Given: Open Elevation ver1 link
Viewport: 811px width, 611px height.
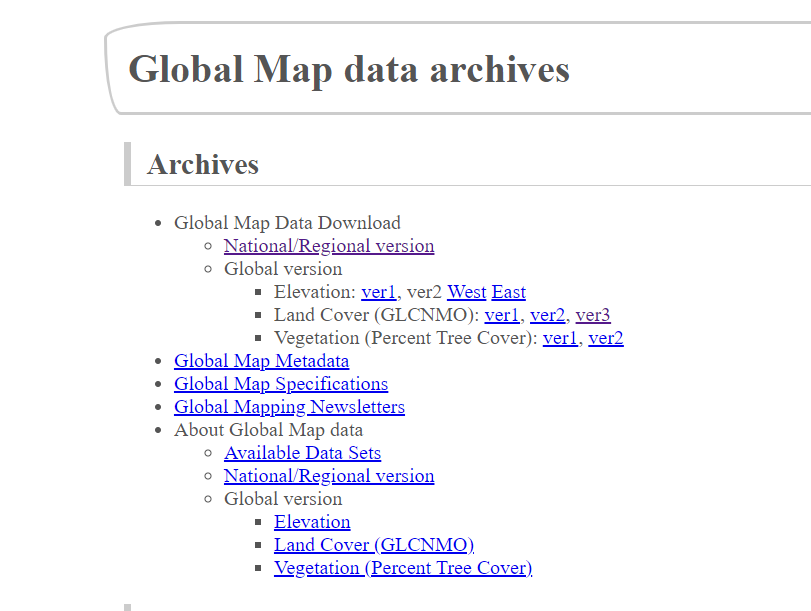Looking at the screenshot, I should pyautogui.click(x=379, y=292).
